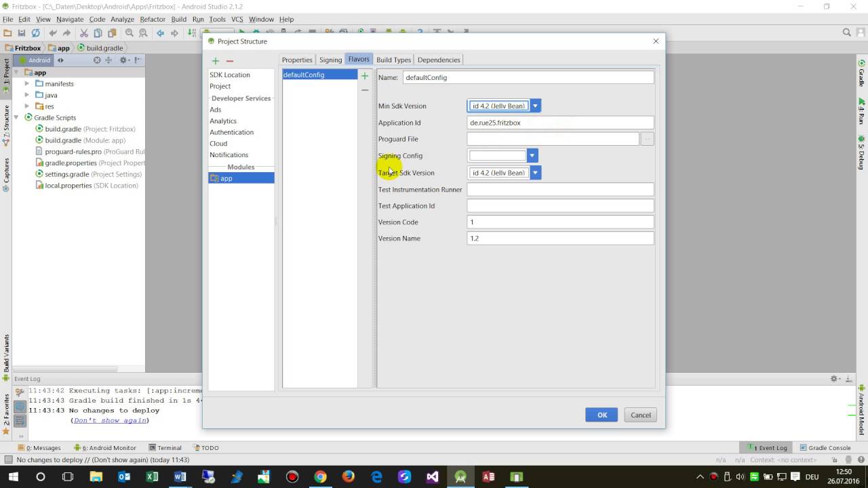Select Notifications in sidebar list
Screen dimensions: 868x488
click(229, 155)
